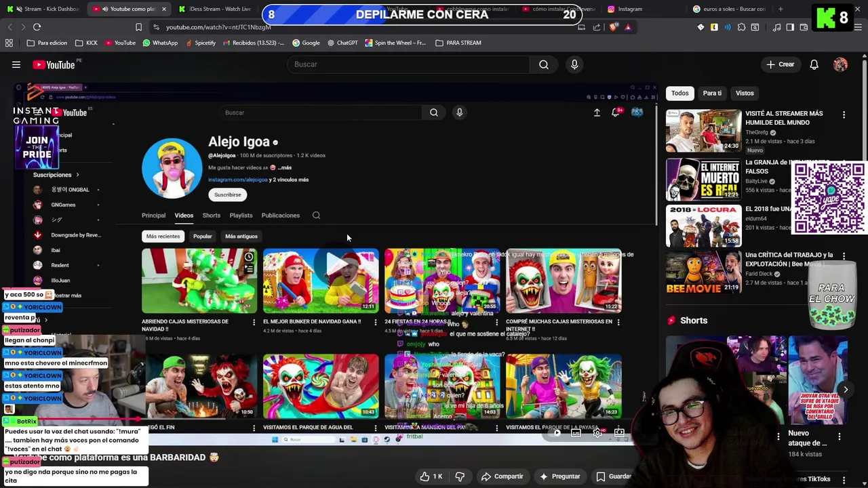The height and width of the screenshot is (488, 868).
Task: Open the YouTube notifications bell
Action: coord(814,64)
